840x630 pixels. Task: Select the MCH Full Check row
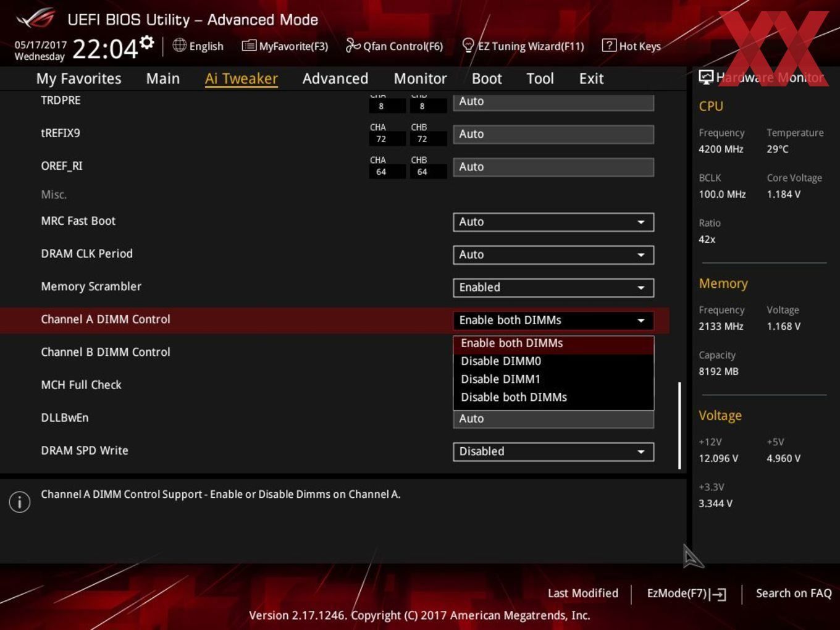click(334, 385)
